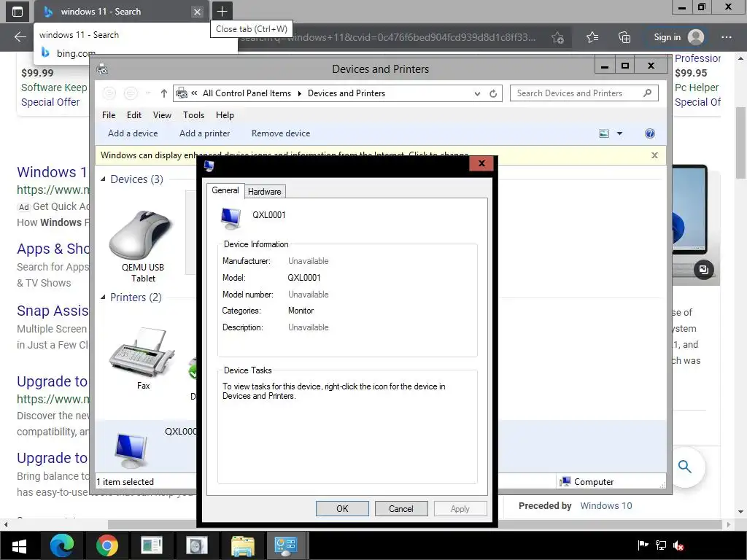Open Edge tab actions menu icon
Image resolution: width=747 pixels, height=560 pixels.
18,12
